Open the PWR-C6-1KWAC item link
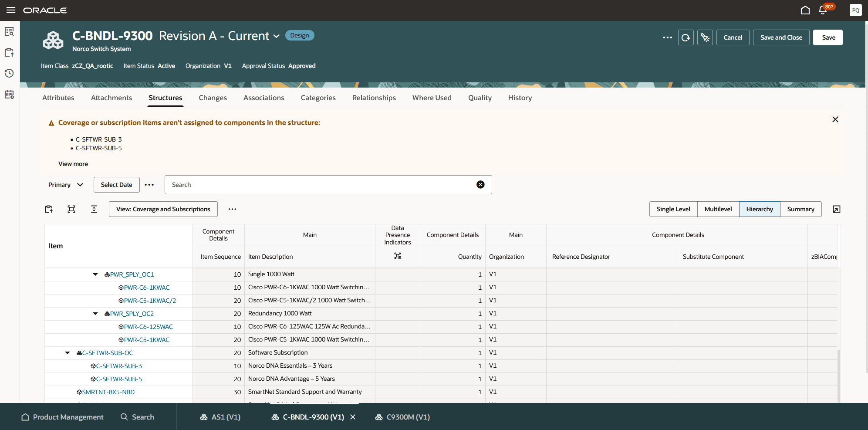Viewport: 868px width, 430px height. [147, 288]
